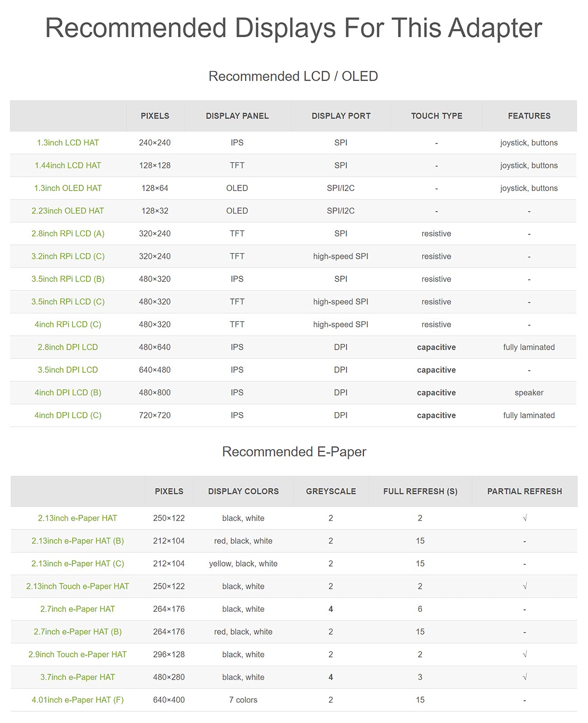Click the PARTIAL REFRESH column header
This screenshot has width=588, height=723.
point(525,491)
